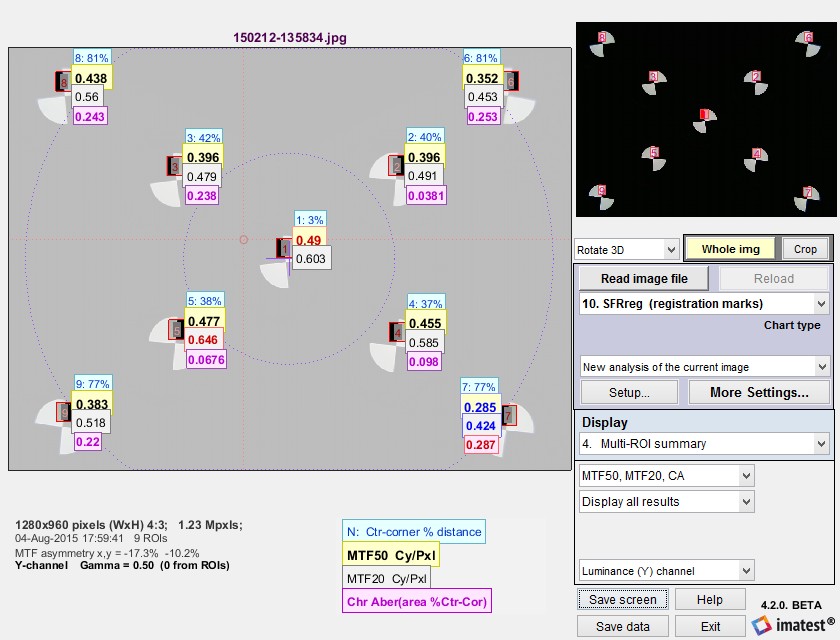Open the SFRreg chart type dropdown
This screenshot has height=640, width=840.
pyautogui.click(x=704, y=304)
